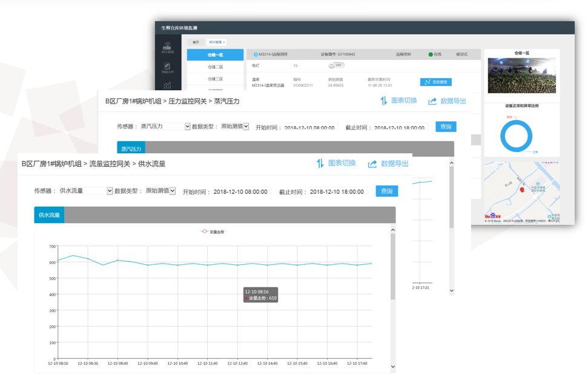This screenshot has width=588, height=383.
Task: Open 原始测值 data type dropdown in flow panel
Action: (173, 191)
